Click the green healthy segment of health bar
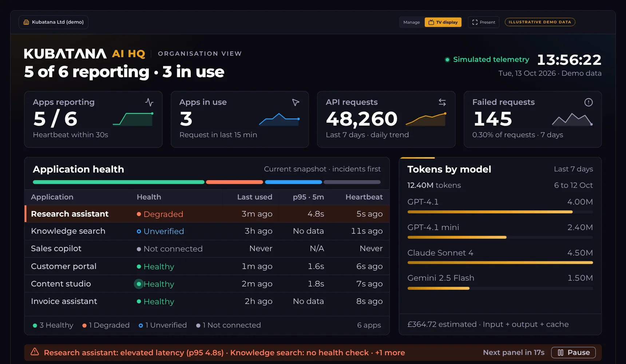This screenshot has height=364, width=626. pyautogui.click(x=119, y=182)
